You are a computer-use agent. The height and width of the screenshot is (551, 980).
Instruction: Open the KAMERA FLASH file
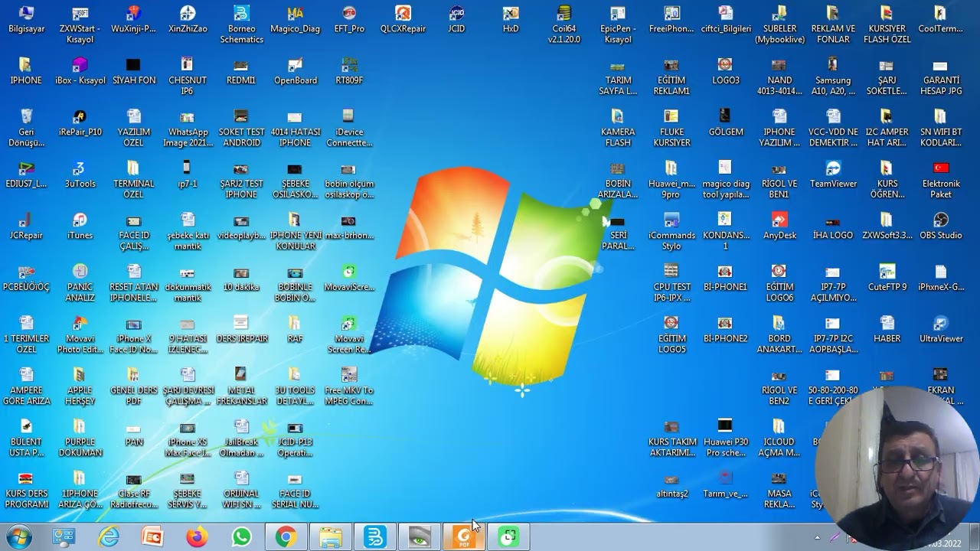tap(618, 128)
